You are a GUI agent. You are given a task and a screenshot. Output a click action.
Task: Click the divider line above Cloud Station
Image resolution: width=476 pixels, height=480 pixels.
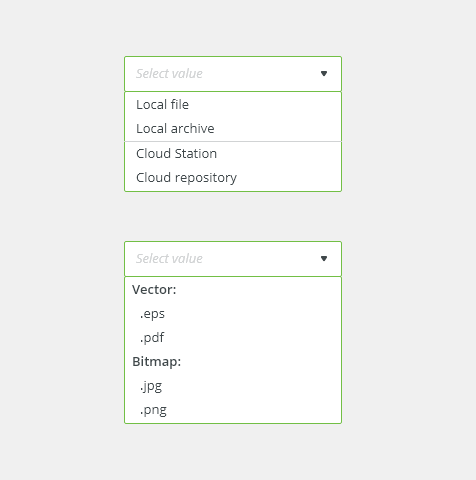pos(233,141)
